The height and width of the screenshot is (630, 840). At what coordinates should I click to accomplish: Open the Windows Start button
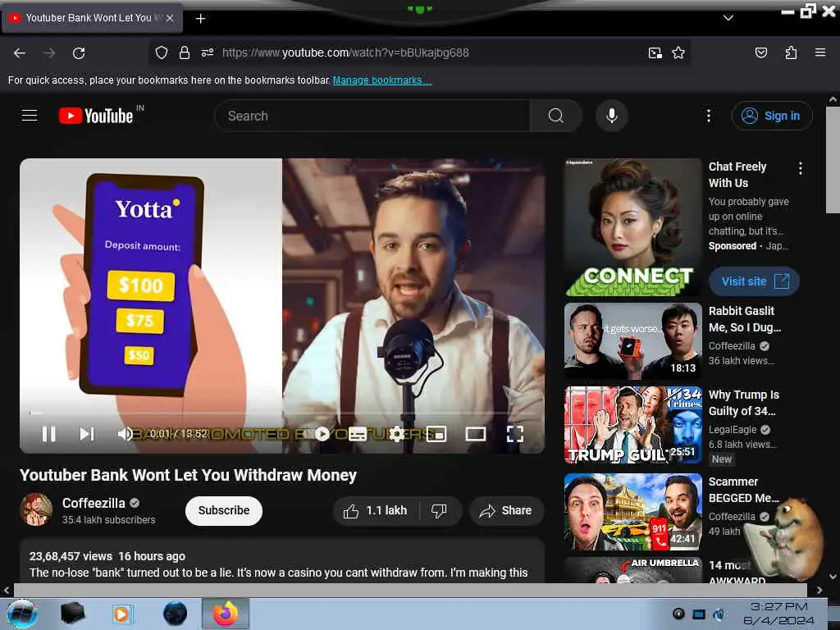coord(22,614)
